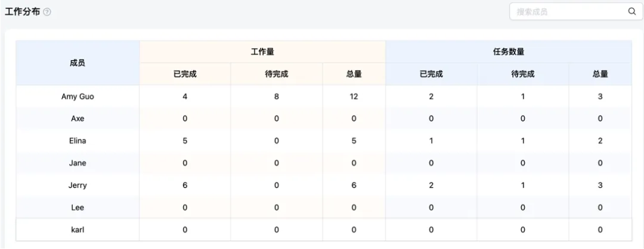Focus the 搜索成员 search input field
This screenshot has height=249, width=644.
(x=566, y=11)
